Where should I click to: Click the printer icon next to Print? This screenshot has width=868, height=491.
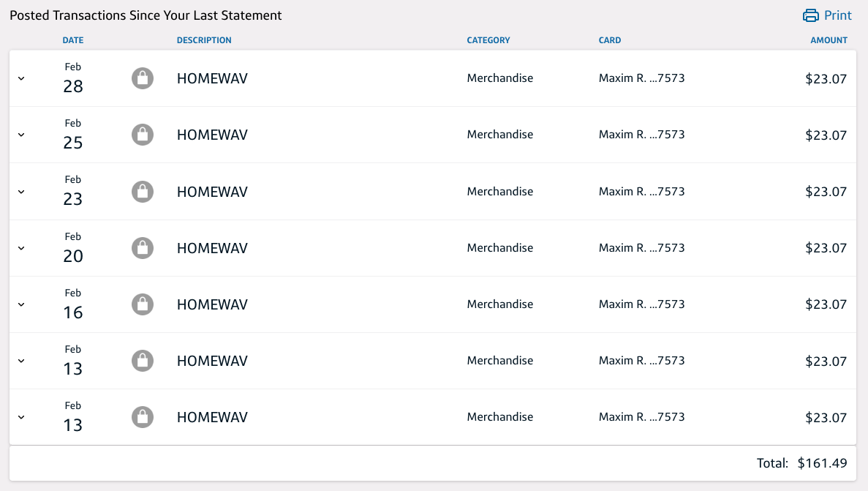812,15
